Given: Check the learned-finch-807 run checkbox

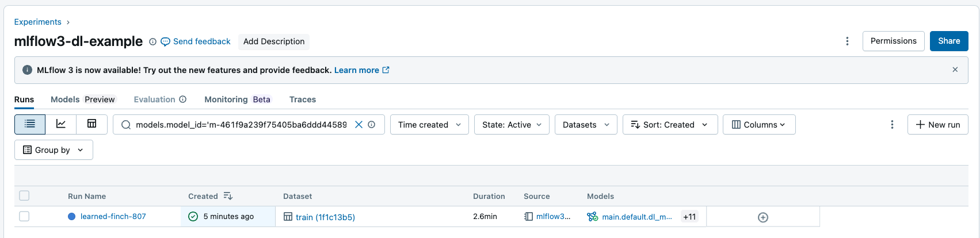Looking at the screenshot, I should (24, 217).
